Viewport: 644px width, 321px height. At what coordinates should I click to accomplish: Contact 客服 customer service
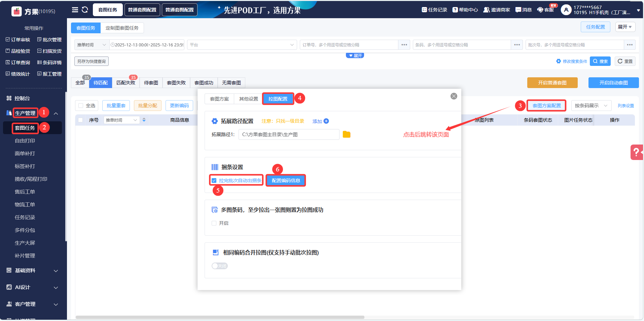pyautogui.click(x=545, y=10)
